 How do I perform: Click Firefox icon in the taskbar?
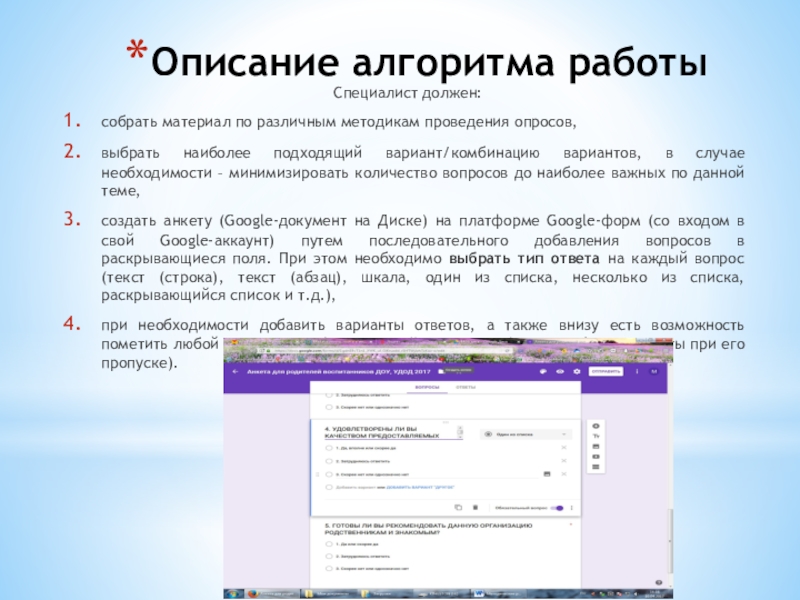(x=253, y=594)
